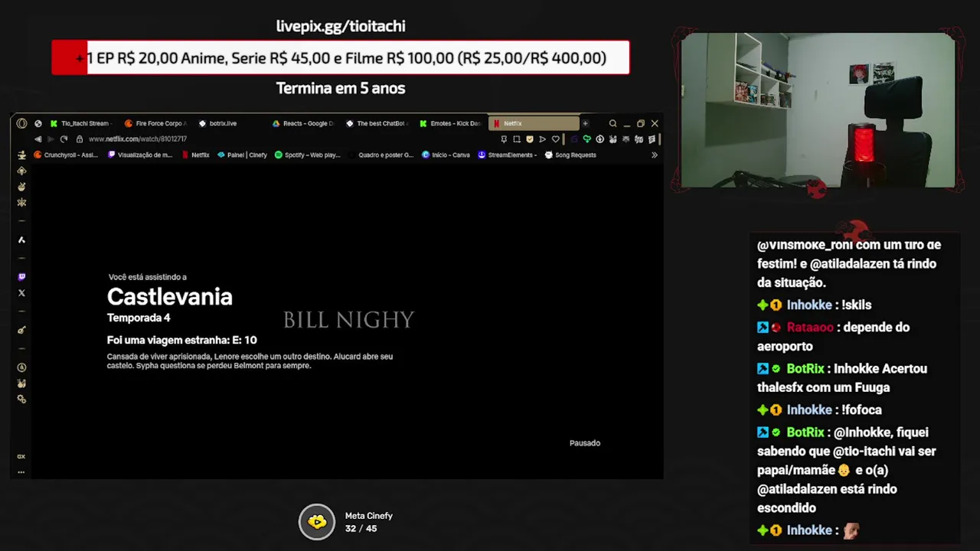Click the globe workspace icon in tab bar

pos(38,123)
